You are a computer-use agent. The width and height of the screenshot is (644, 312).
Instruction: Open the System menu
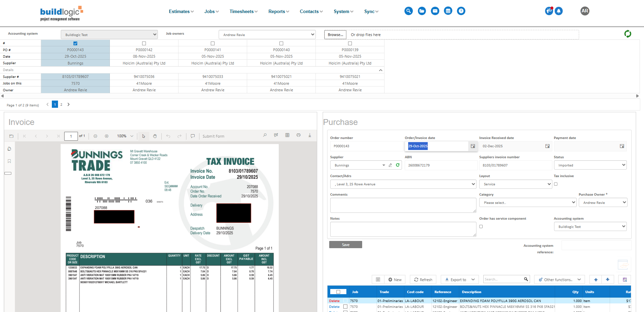pyautogui.click(x=343, y=11)
